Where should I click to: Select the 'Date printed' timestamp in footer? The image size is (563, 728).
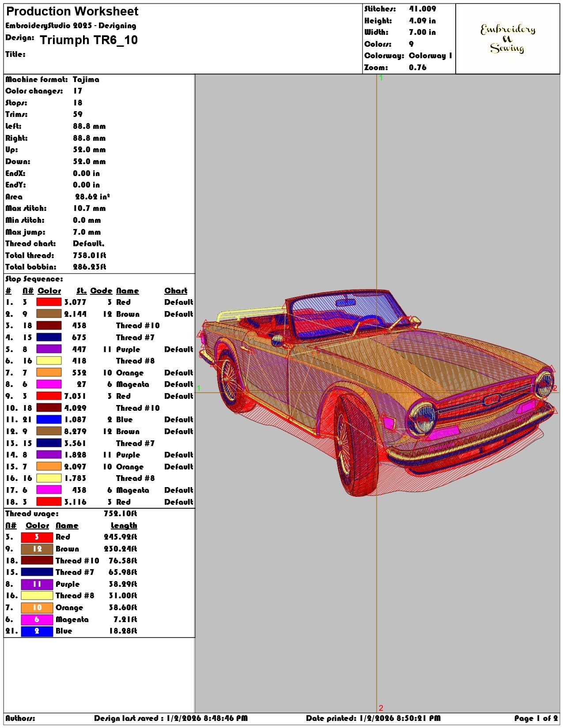pos(373,718)
